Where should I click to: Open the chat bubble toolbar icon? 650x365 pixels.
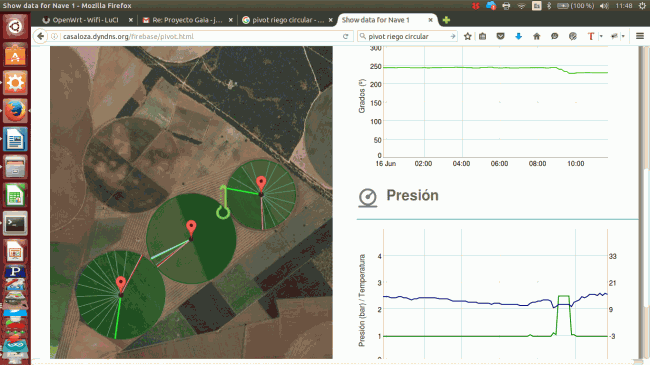(x=554, y=36)
